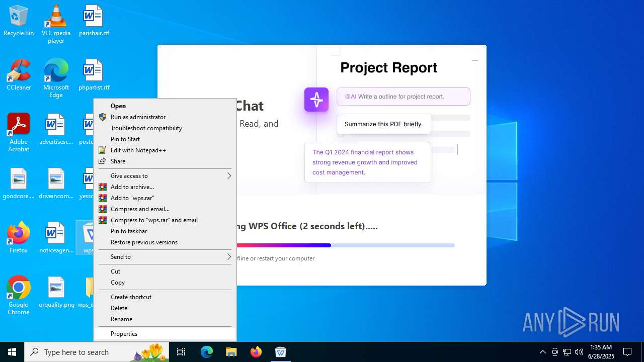The height and width of the screenshot is (362, 644).
Task: Launch Google Chrome desktop shortcut
Action: coord(19,296)
